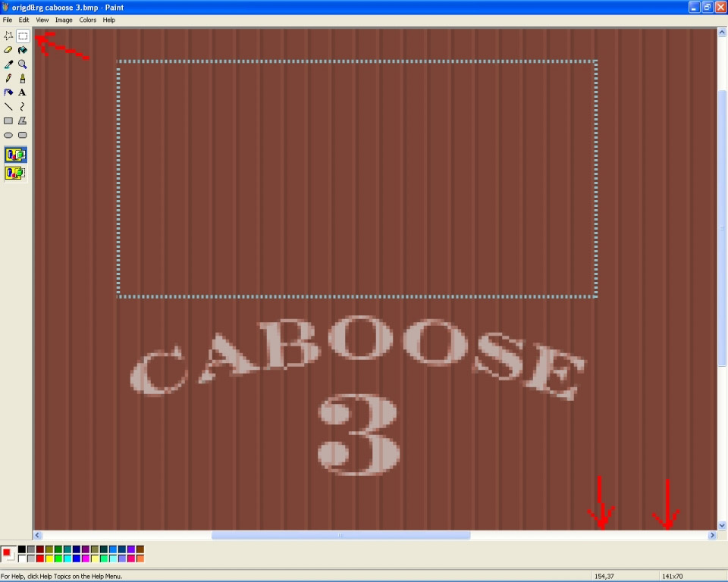Select the teal color swatch
Image resolution: width=728 pixels, height=582 pixels.
pyautogui.click(x=67, y=549)
